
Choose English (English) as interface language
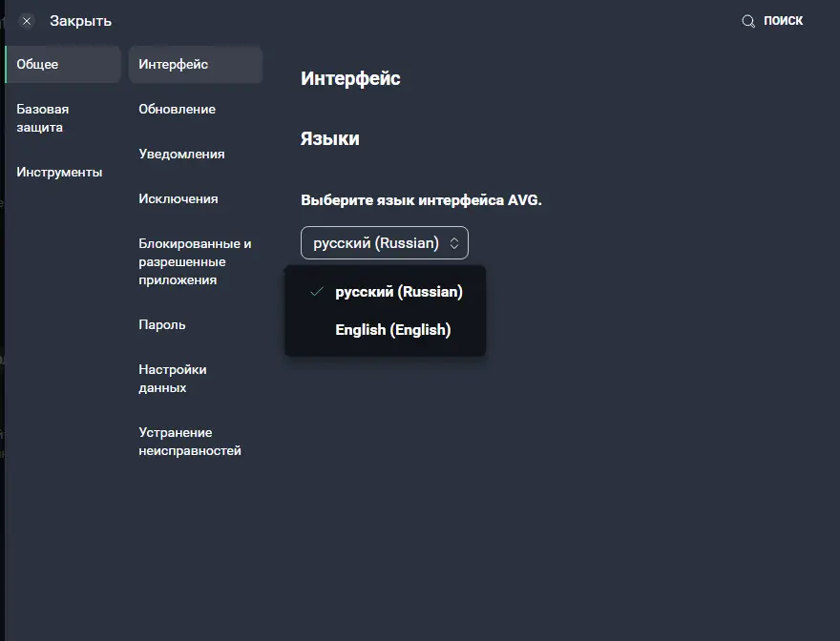[x=393, y=330]
